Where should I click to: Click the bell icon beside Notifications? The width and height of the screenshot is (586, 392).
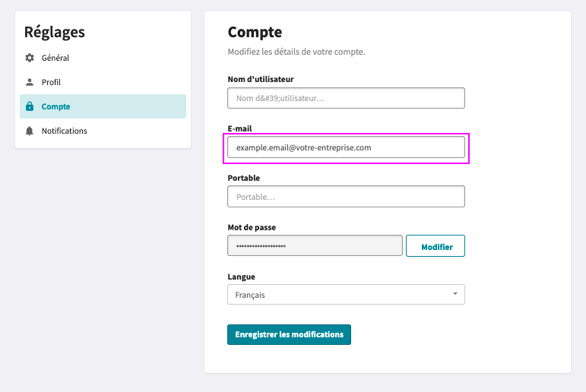(30, 131)
